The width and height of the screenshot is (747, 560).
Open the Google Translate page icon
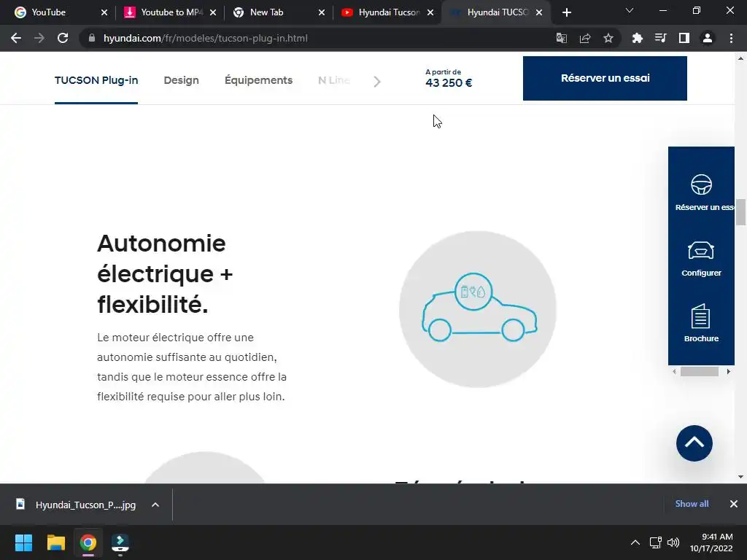[562, 38]
